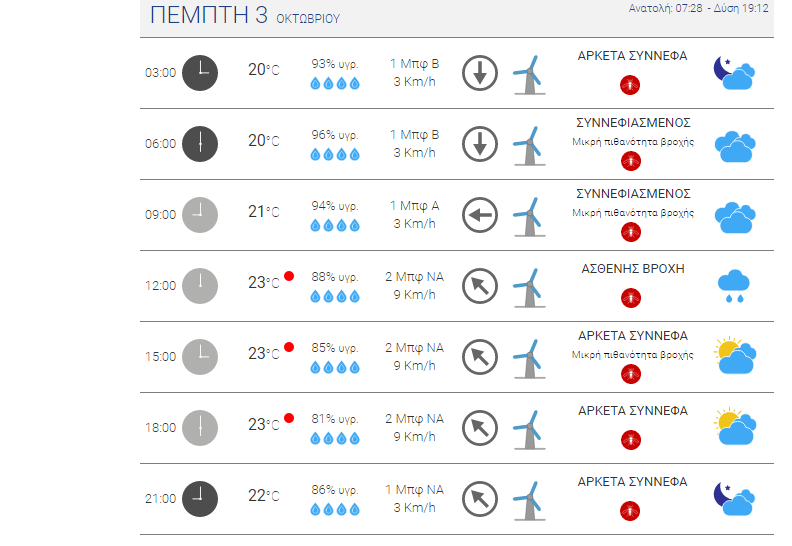Viewport: 792px width, 546px height.
Task: Click the ΣΥΝΝΕΦΙΑΣΜΕΝΟΣ label at 06:00
Action: pos(633,123)
